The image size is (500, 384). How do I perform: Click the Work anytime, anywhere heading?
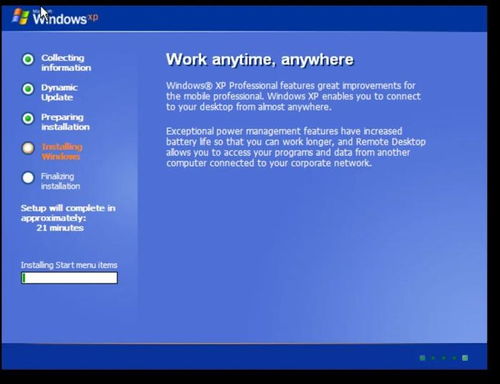pos(260,60)
